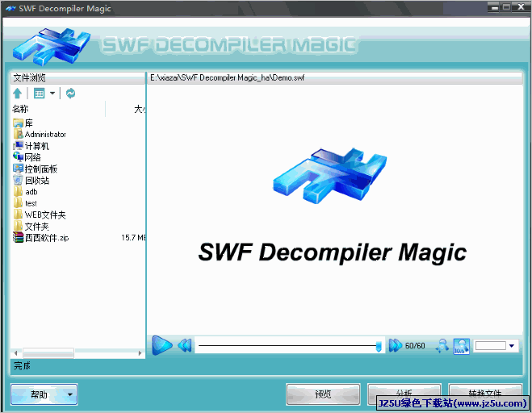Image resolution: width=532 pixels, height=413 pixels.
Task: Select 计算机 in the file list
Action: tap(31, 146)
